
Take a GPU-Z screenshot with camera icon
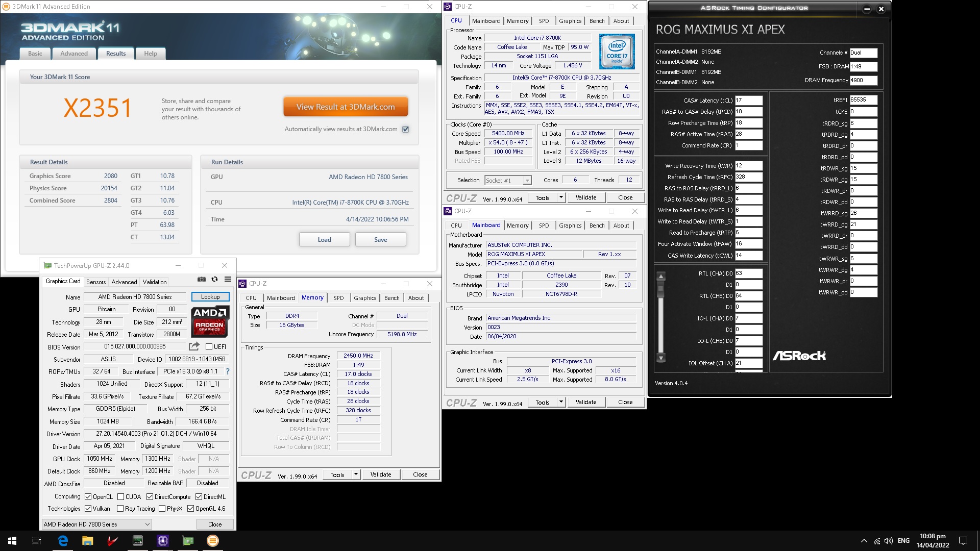click(202, 279)
